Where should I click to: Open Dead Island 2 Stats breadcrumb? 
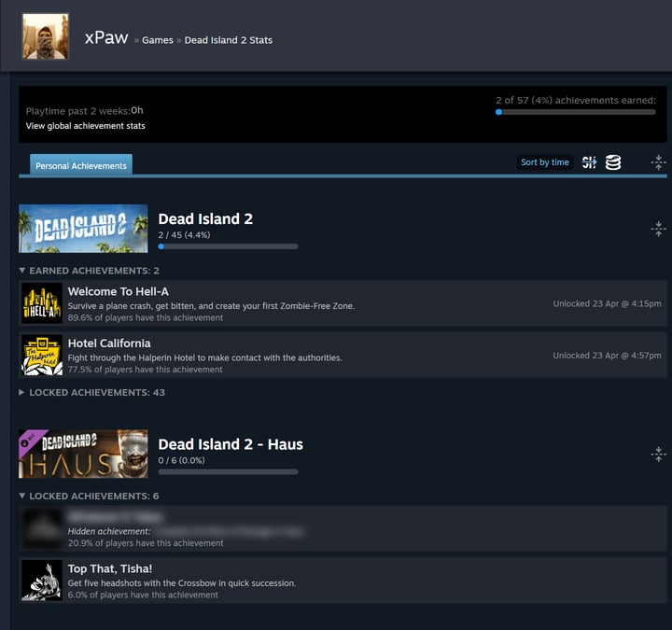point(229,40)
